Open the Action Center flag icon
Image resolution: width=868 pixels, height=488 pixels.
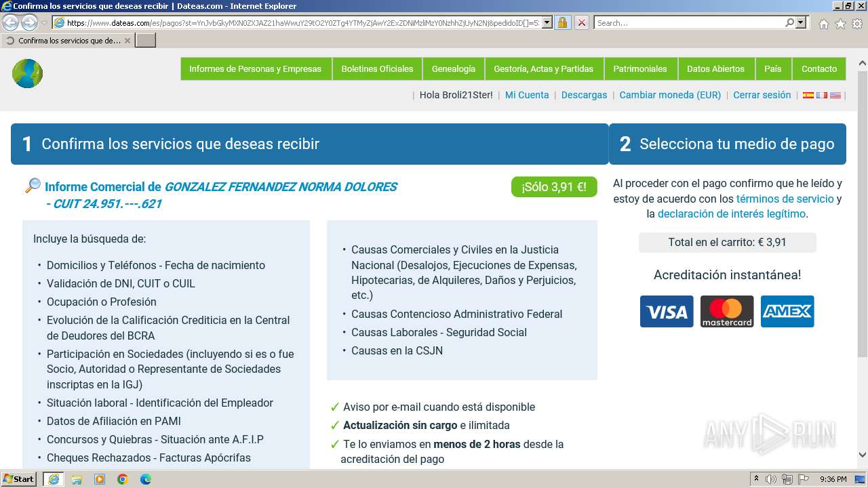pyautogui.click(x=804, y=479)
